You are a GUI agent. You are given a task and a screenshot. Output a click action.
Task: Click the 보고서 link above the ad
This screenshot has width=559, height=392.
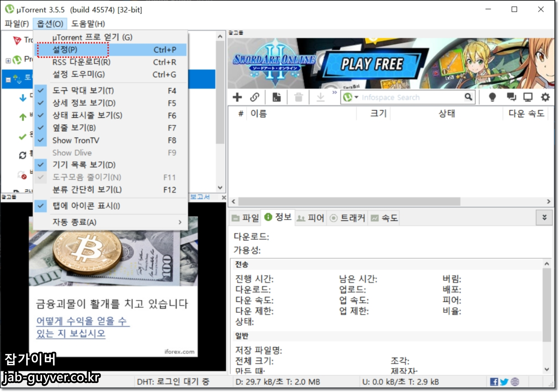[200, 197]
